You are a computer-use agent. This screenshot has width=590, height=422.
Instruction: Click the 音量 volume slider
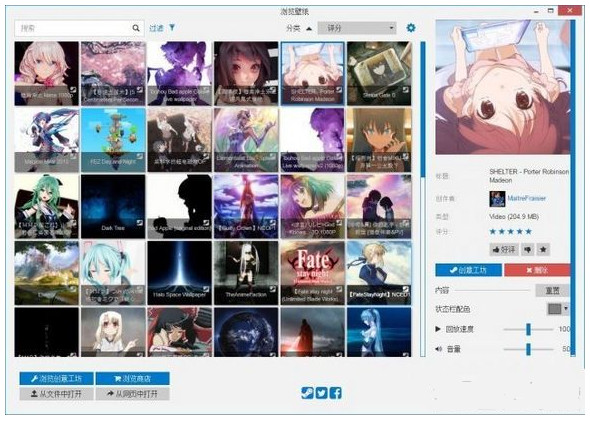[x=528, y=349]
